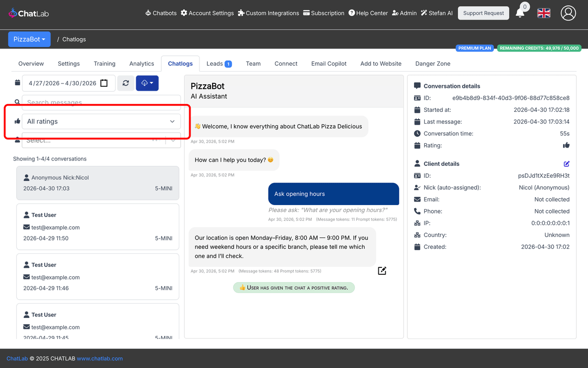Go to the Overview tab

pyautogui.click(x=31, y=64)
